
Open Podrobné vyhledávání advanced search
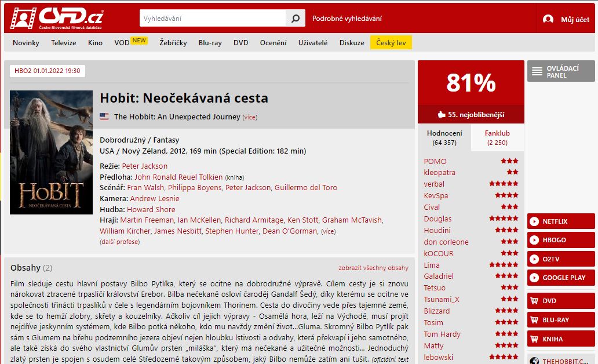tap(347, 19)
